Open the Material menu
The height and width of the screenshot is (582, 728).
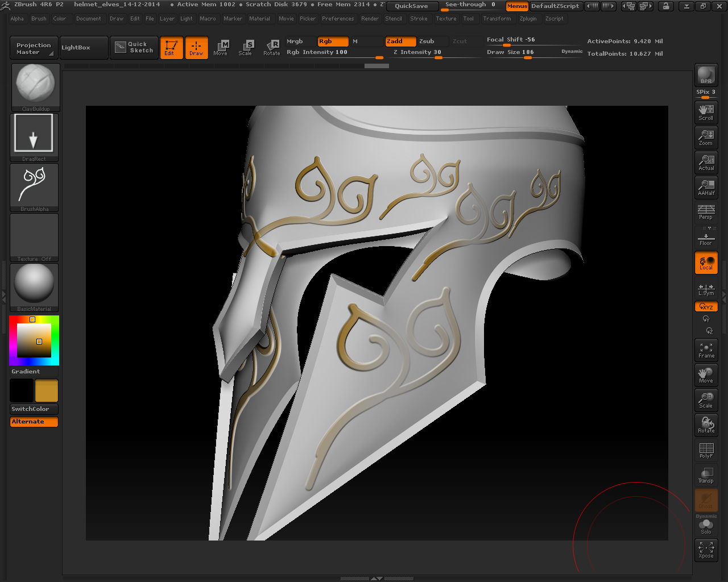point(259,19)
